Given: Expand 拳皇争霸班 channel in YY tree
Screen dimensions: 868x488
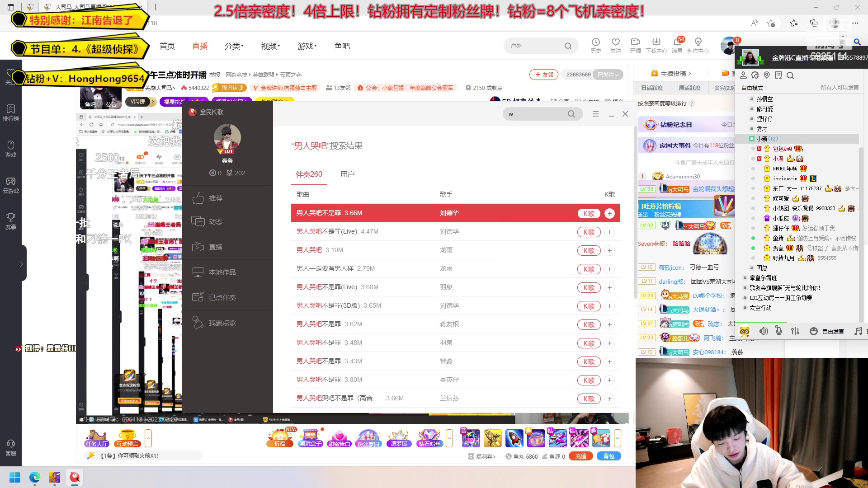Looking at the screenshot, I should [745, 278].
